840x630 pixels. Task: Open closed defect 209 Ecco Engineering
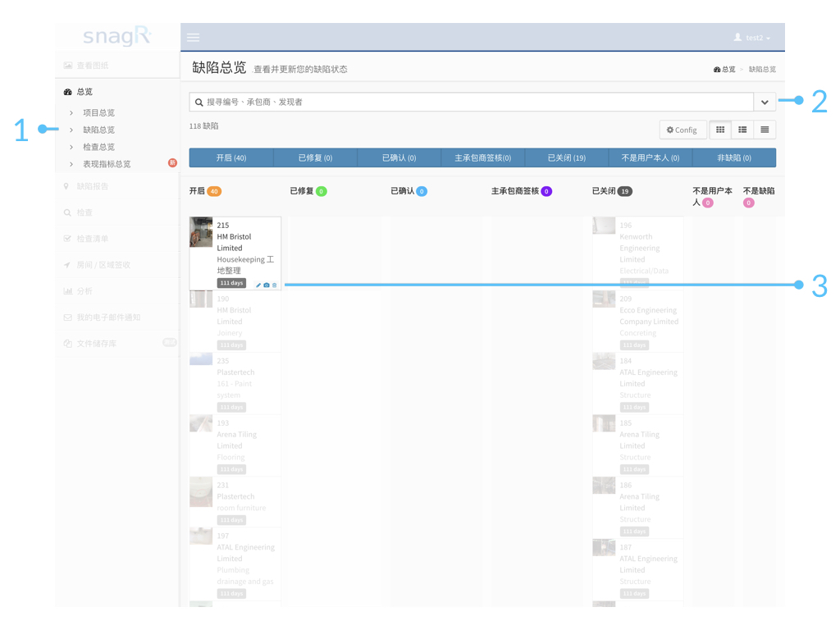tap(638, 321)
